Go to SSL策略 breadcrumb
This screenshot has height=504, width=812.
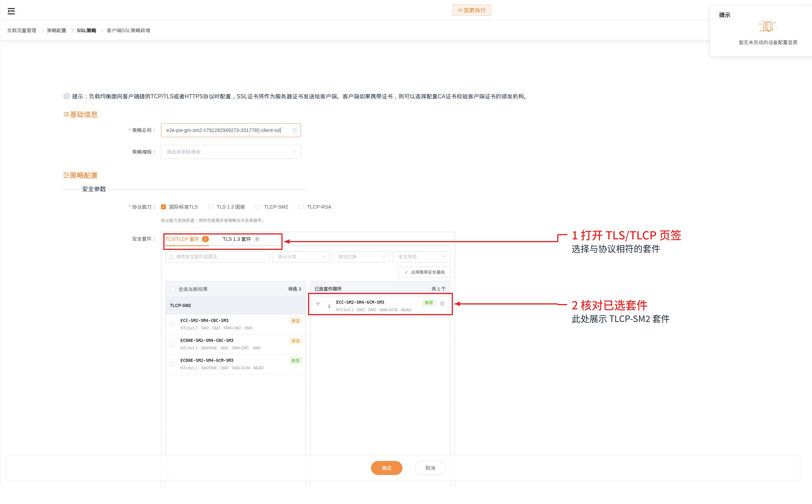pyautogui.click(x=86, y=30)
